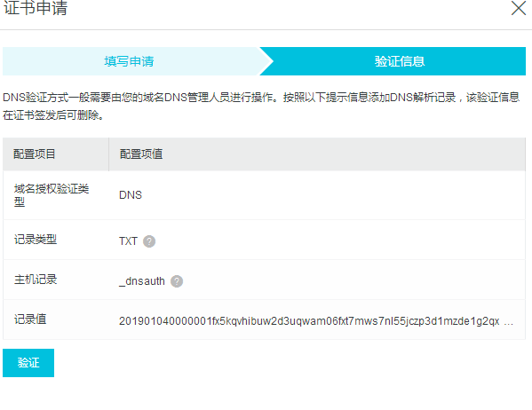This screenshot has height=410, width=532.
Task: Select the 验证信息 step tab
Action: point(400,61)
